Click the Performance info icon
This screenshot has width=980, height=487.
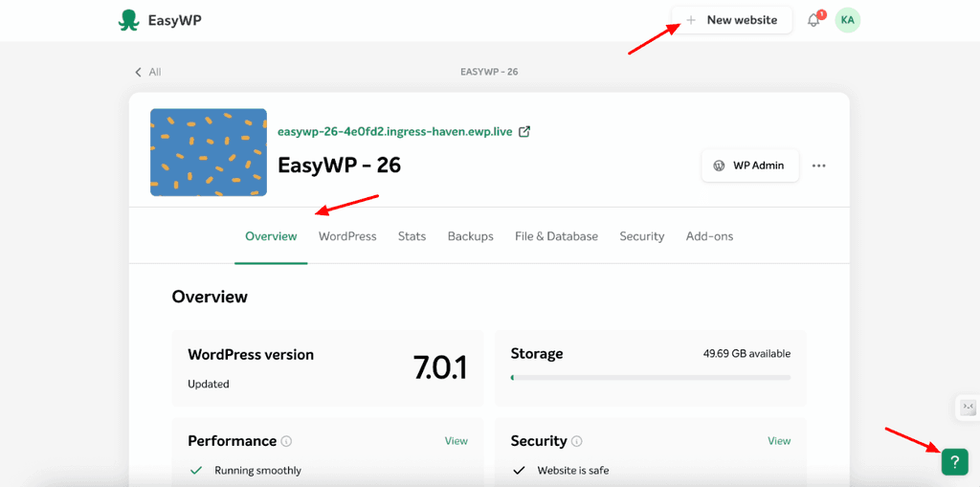click(x=287, y=441)
